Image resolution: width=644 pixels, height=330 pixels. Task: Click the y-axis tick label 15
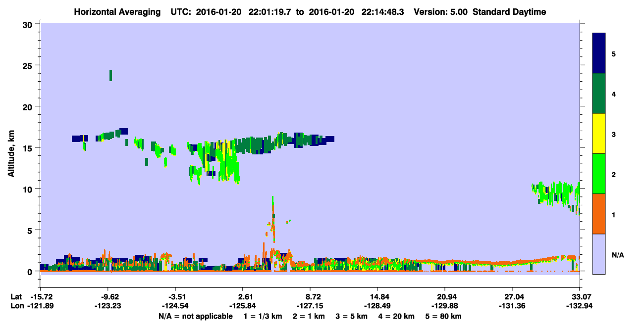click(x=28, y=147)
